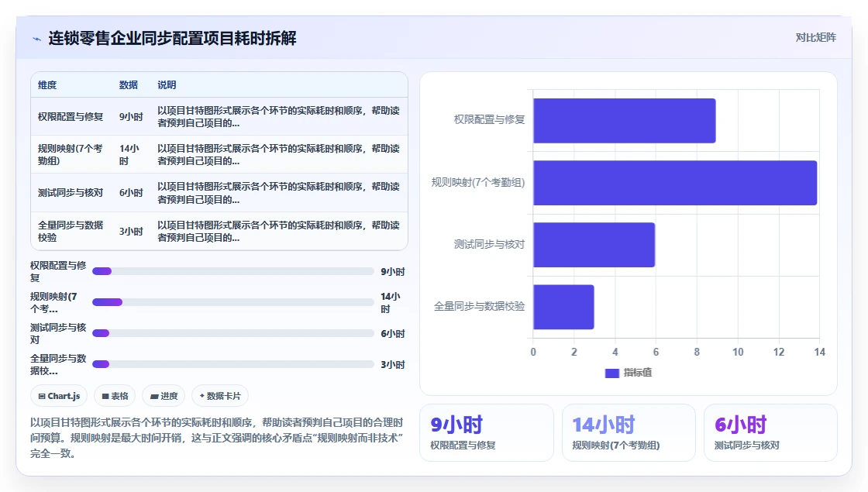This screenshot has height=492, width=868.
Task: Click the lightning icon beside the title
Action: (36, 39)
